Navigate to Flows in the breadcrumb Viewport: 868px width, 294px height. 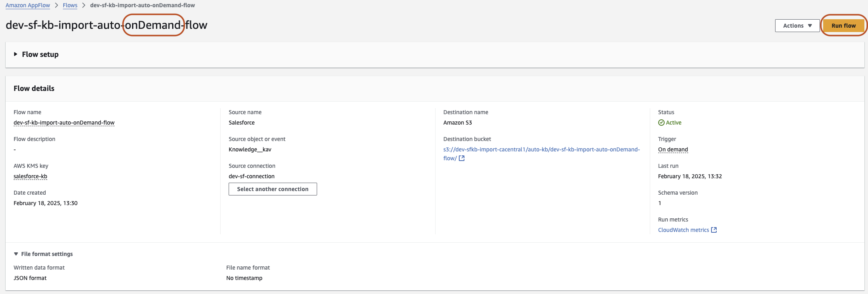[70, 5]
